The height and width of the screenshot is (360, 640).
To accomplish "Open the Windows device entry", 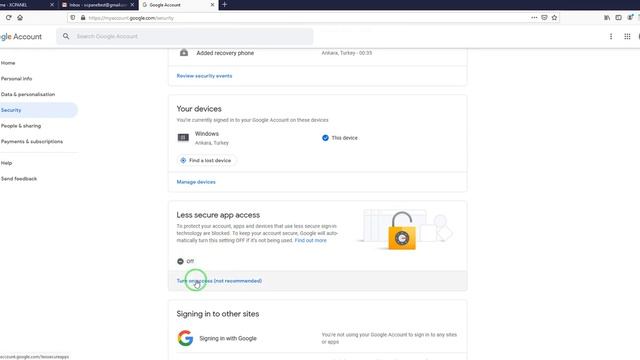I will coord(318,138).
